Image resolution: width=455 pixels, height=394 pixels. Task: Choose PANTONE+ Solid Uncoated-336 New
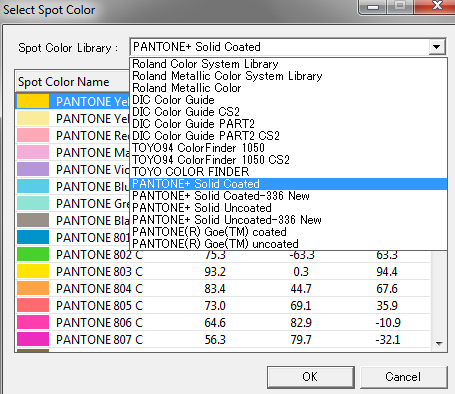pyautogui.click(x=288, y=220)
